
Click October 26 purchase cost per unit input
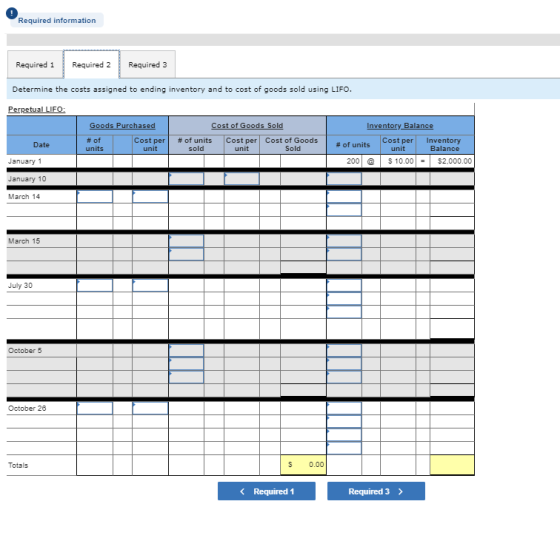tap(150, 408)
